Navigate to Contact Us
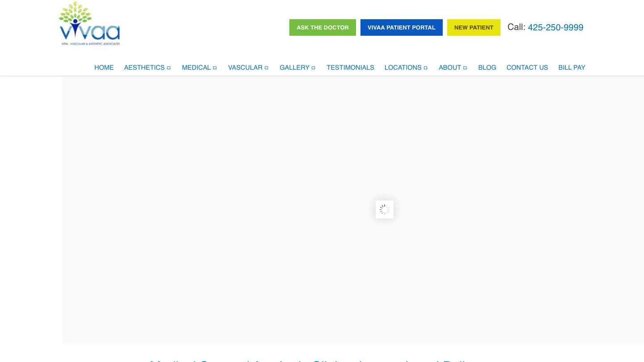644x362 pixels. click(x=527, y=67)
